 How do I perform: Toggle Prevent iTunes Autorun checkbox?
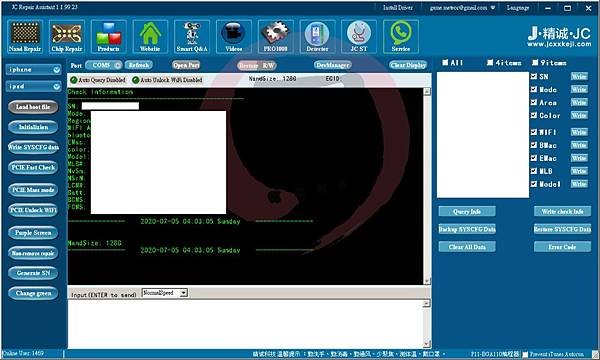pos(525,354)
